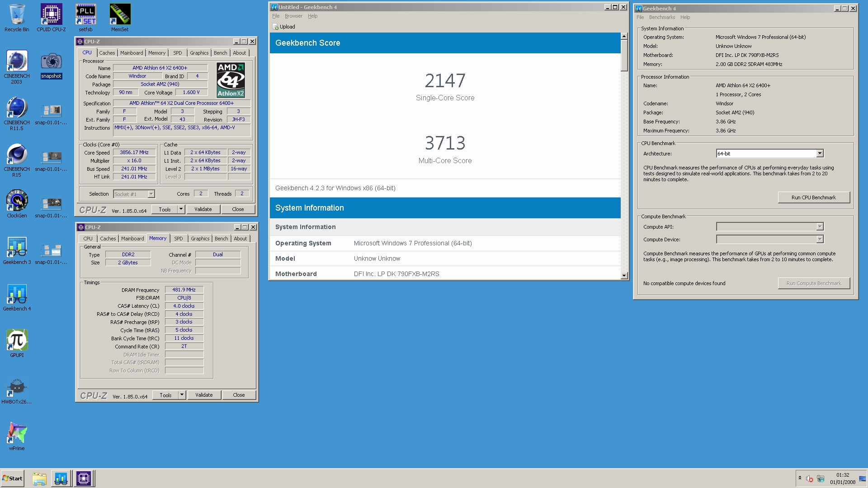Open the HWBOTx26 desktop shortcut
Image resolution: width=868 pixels, height=488 pixels.
pyautogui.click(x=17, y=390)
